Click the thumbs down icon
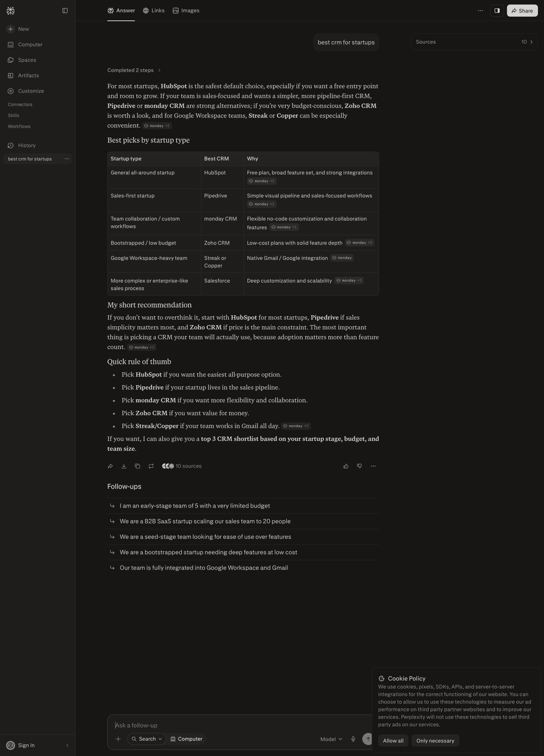This screenshot has height=756, width=544. pos(359,466)
